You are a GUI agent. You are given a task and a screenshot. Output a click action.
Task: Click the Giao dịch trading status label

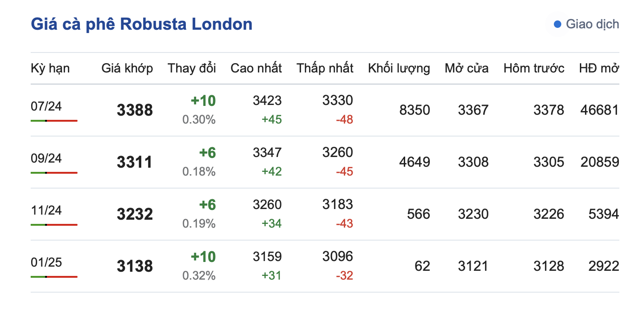point(592,24)
